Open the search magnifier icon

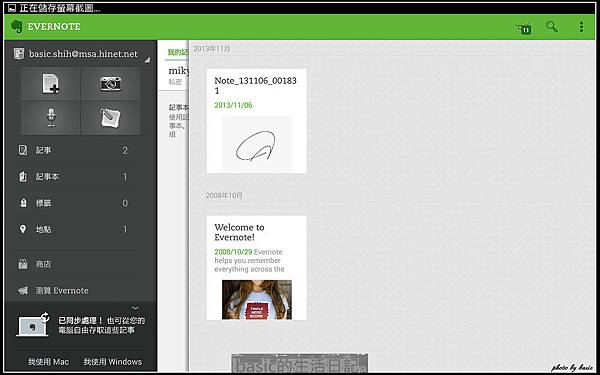pyautogui.click(x=552, y=26)
